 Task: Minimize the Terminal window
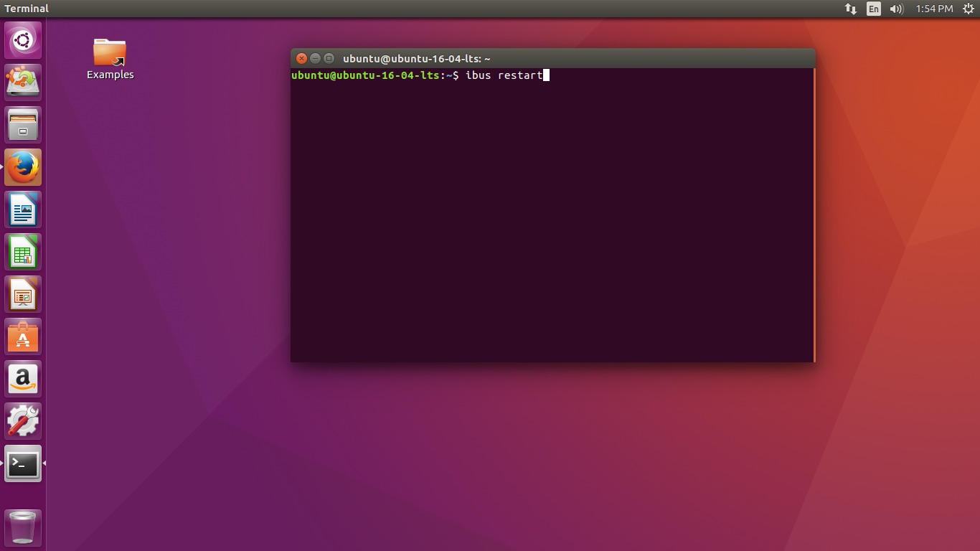(x=316, y=59)
